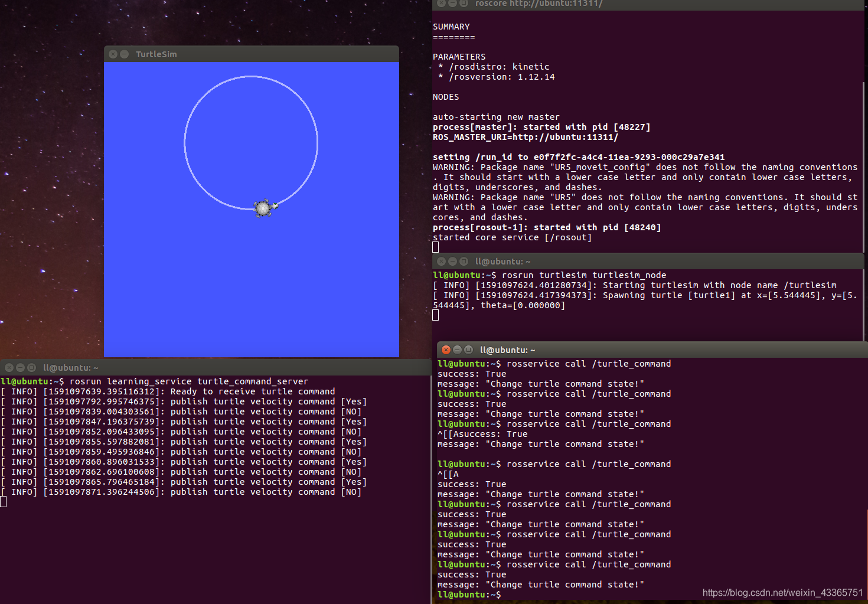Click '/rosversion: 1.12.14' parameter line
Image resolution: width=868 pixels, height=604 pixels.
pyautogui.click(x=497, y=77)
